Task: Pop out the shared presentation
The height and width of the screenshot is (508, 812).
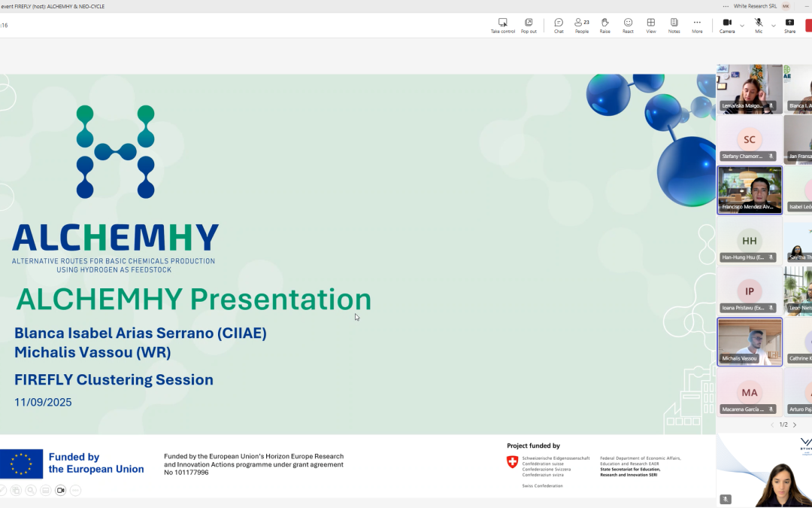Action: 529,26
